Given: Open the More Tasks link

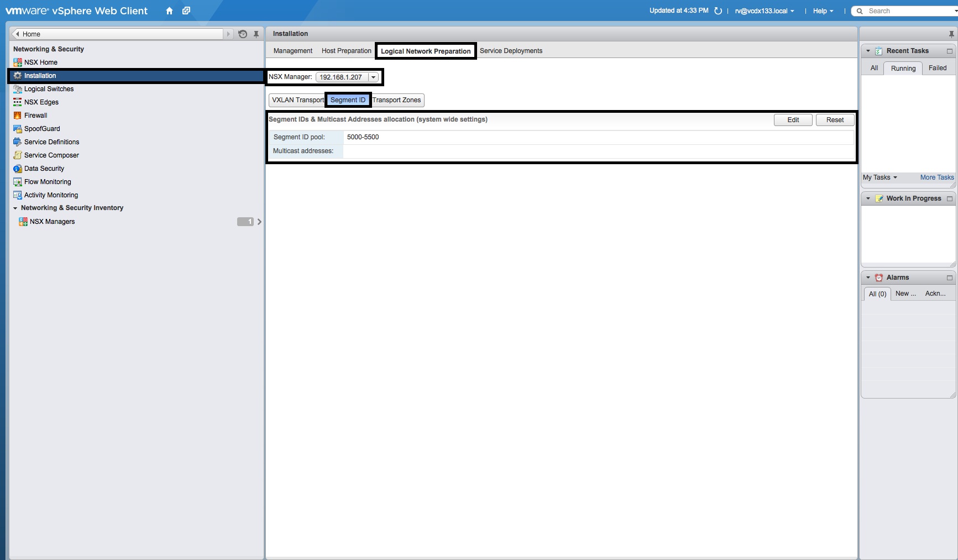Looking at the screenshot, I should [936, 177].
